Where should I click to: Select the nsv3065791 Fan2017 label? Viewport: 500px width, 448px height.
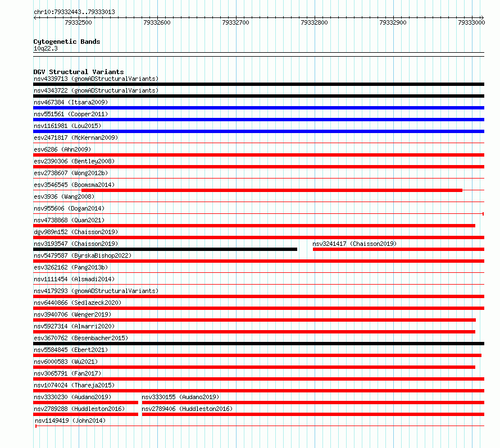(67, 373)
